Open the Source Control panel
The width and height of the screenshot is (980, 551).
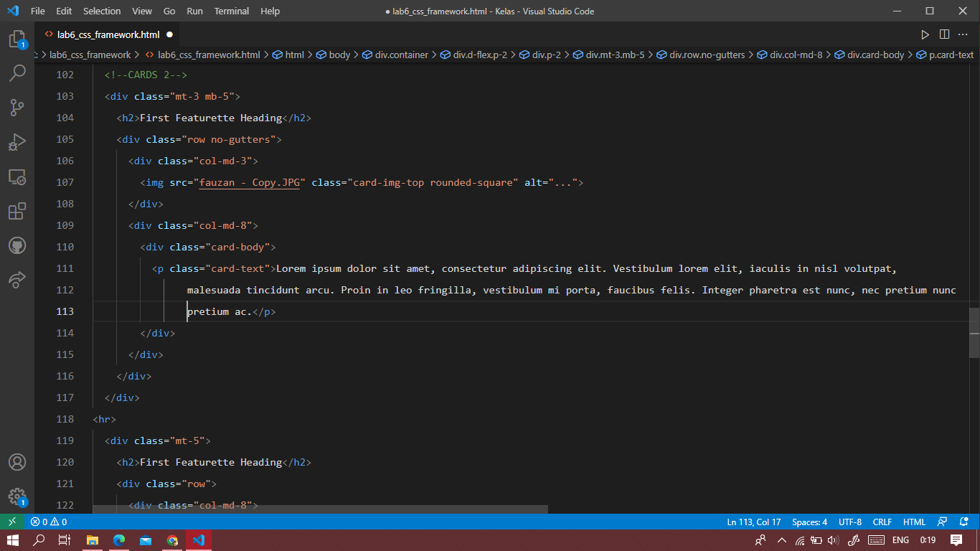pos(18,107)
